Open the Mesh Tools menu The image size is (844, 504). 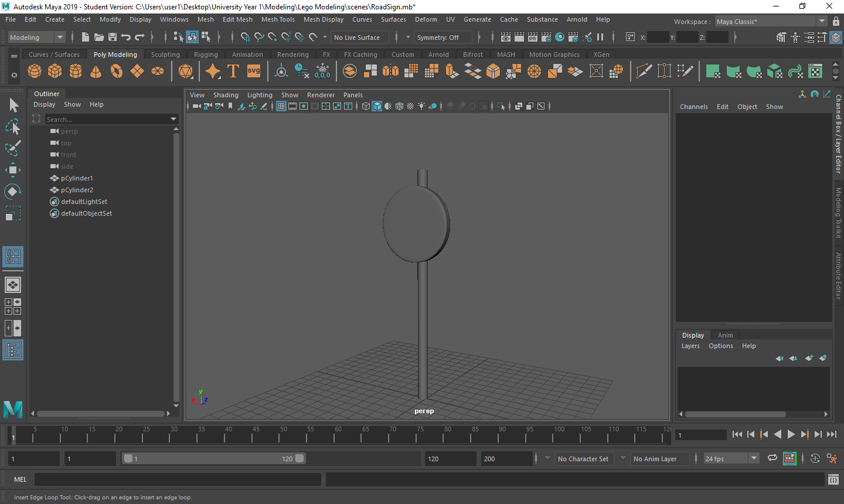click(x=278, y=19)
